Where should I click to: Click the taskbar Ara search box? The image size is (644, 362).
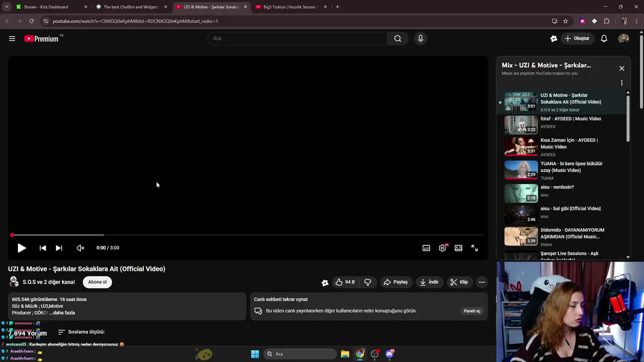[300, 354]
